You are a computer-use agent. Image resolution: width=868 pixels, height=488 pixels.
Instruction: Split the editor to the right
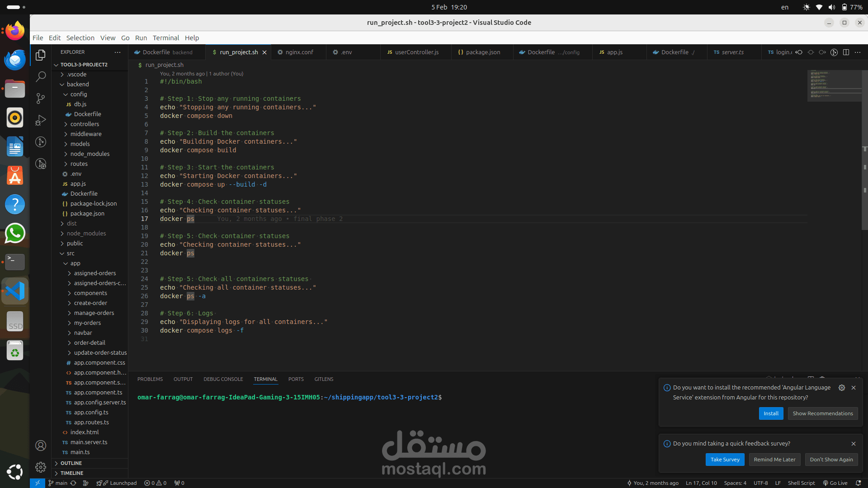[x=846, y=52]
